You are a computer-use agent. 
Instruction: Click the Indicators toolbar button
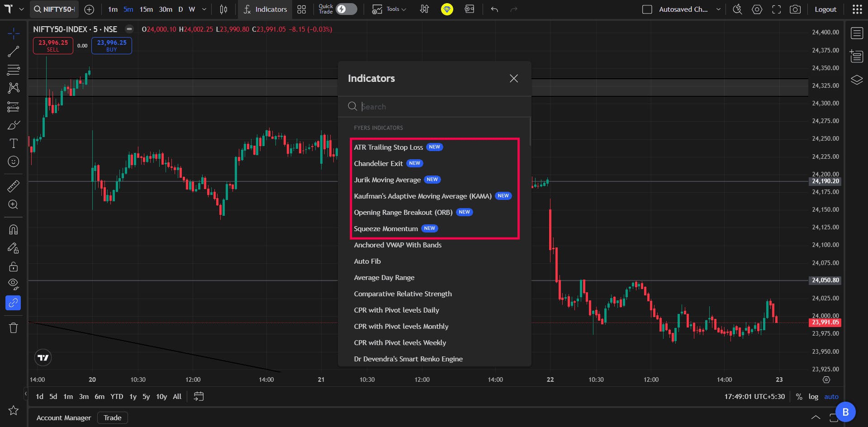point(266,9)
